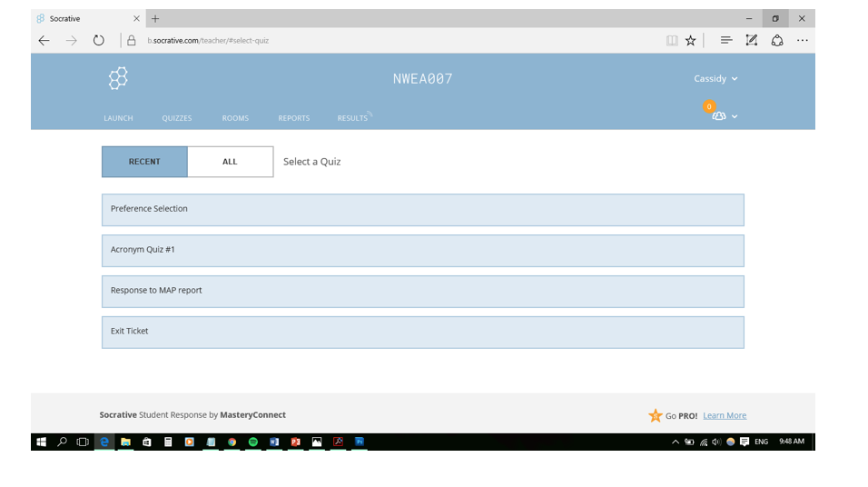This screenshot has height=487, width=868.
Task: Open the students-in-room icon in header
Action: (718, 116)
